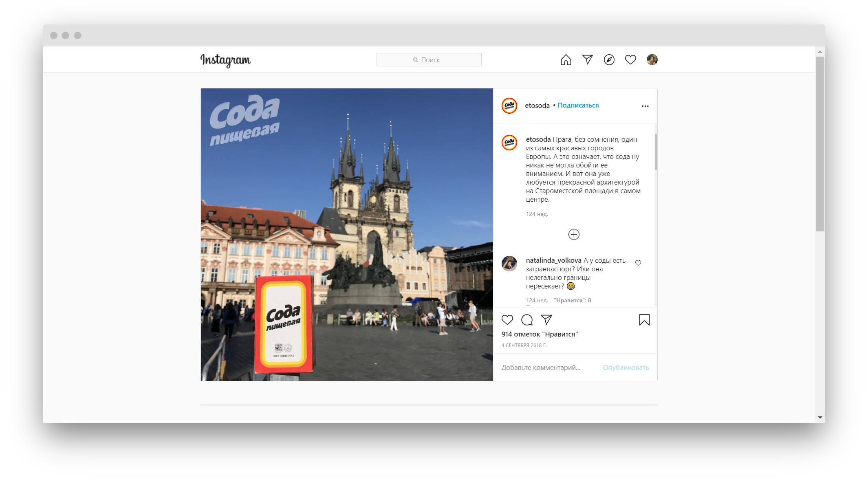
Task: Click natalinda_volkova username in comment
Action: (x=553, y=260)
